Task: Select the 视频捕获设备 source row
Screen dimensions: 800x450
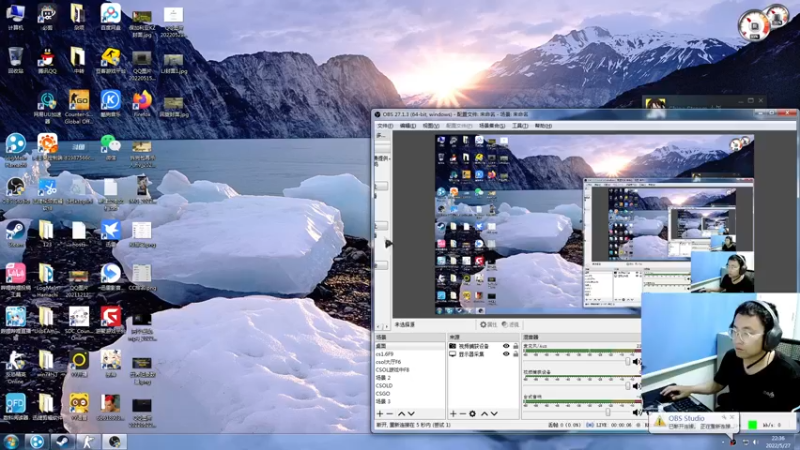Action: pyautogui.click(x=484, y=346)
